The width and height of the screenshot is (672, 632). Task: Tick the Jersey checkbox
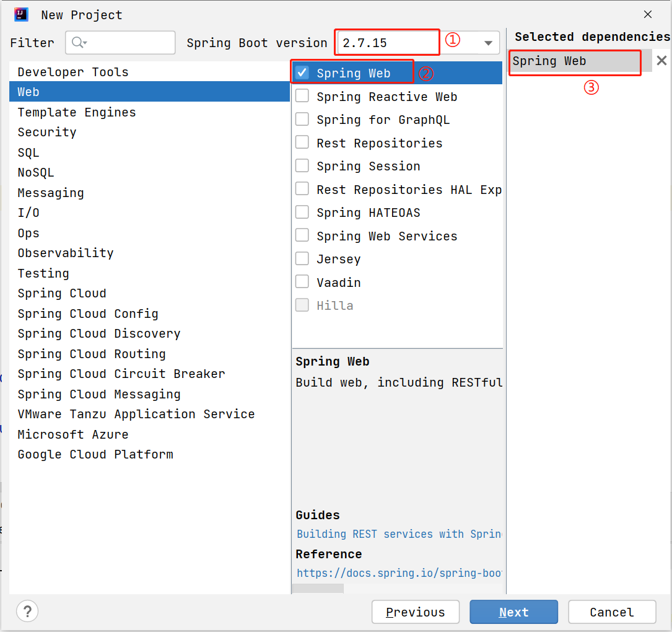pyautogui.click(x=302, y=258)
